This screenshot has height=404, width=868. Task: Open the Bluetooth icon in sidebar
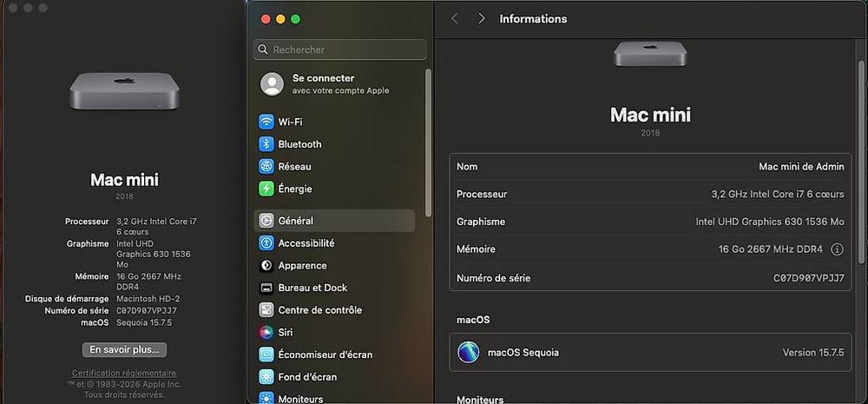pos(266,144)
